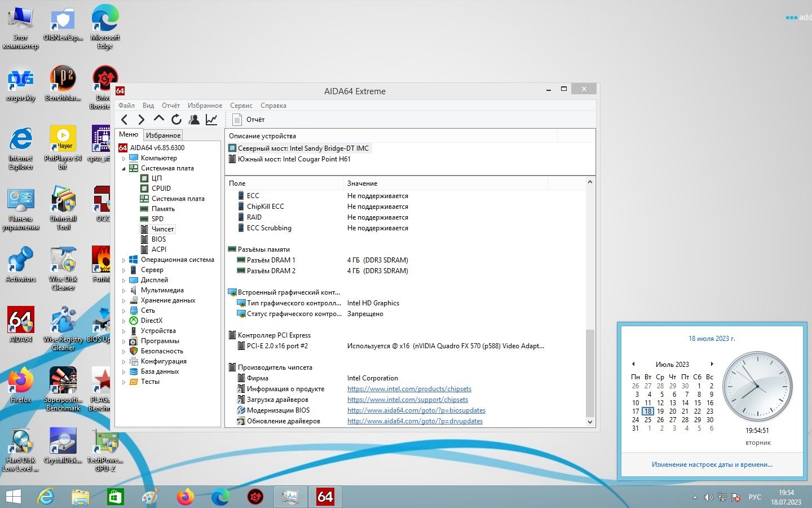Open the drvupdates aida64 link
The height and width of the screenshot is (508, 812).
pyautogui.click(x=415, y=421)
